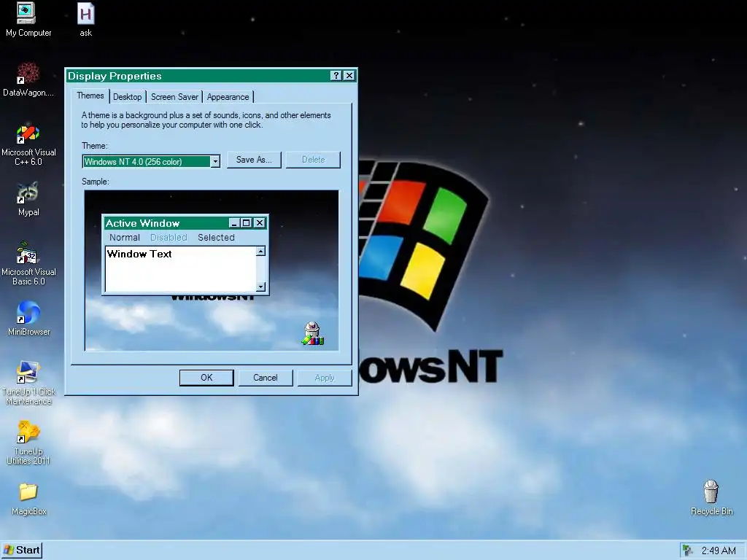Click the sample window maximize button
Viewport: 747px width, 560px height.
coord(247,223)
